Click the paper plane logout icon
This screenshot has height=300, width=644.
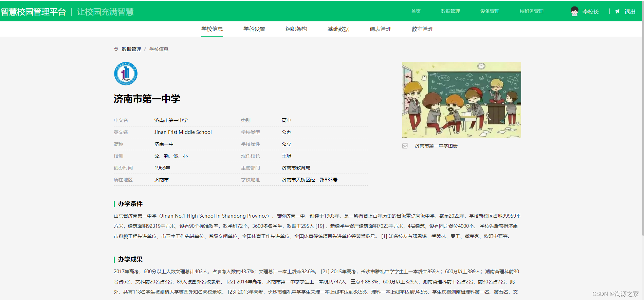(x=617, y=12)
